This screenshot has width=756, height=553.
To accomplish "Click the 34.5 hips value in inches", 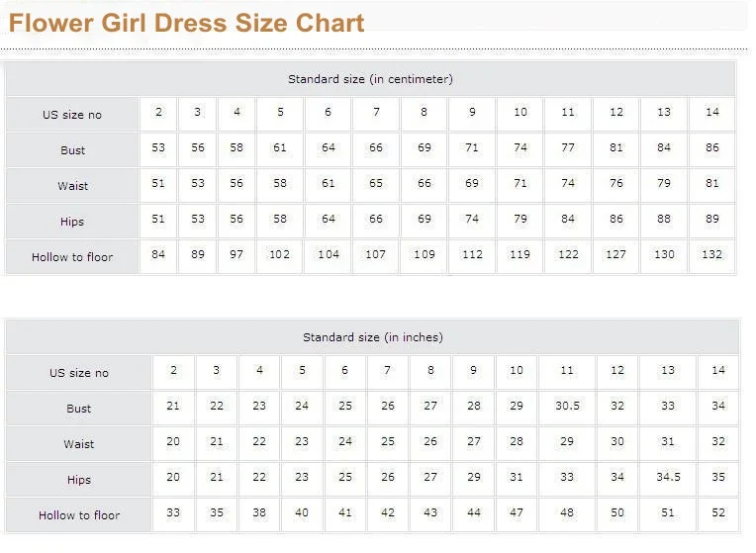I will coord(668,477).
